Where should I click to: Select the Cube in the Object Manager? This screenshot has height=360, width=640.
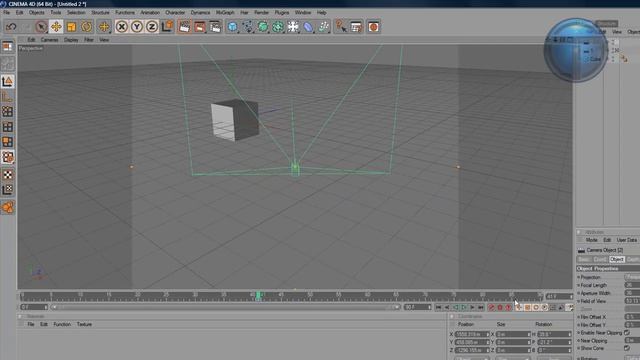point(595,59)
